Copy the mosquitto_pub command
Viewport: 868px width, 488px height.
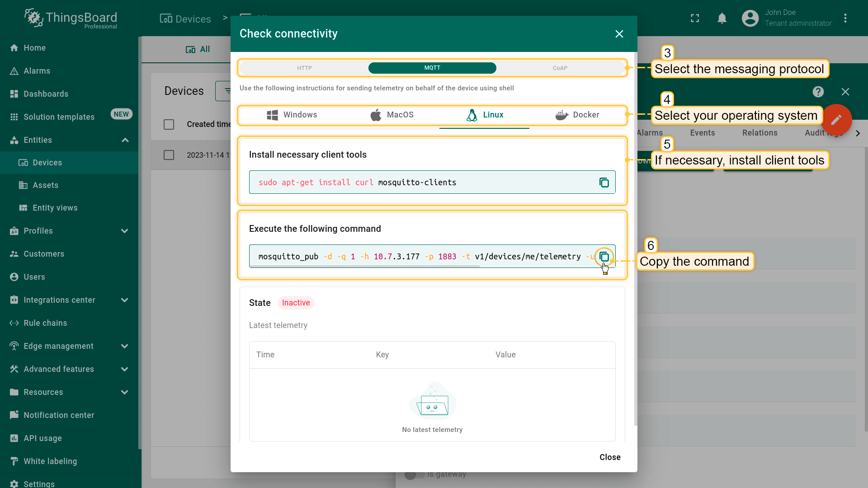604,257
